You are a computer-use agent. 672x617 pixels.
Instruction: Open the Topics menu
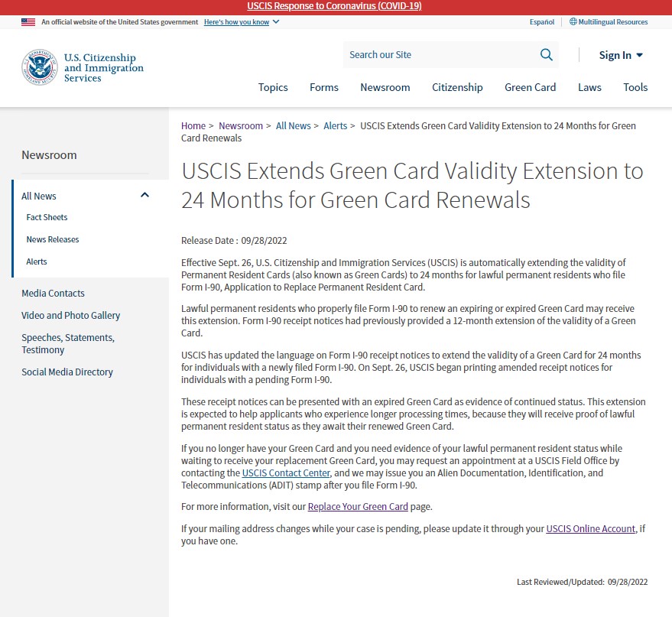point(273,87)
